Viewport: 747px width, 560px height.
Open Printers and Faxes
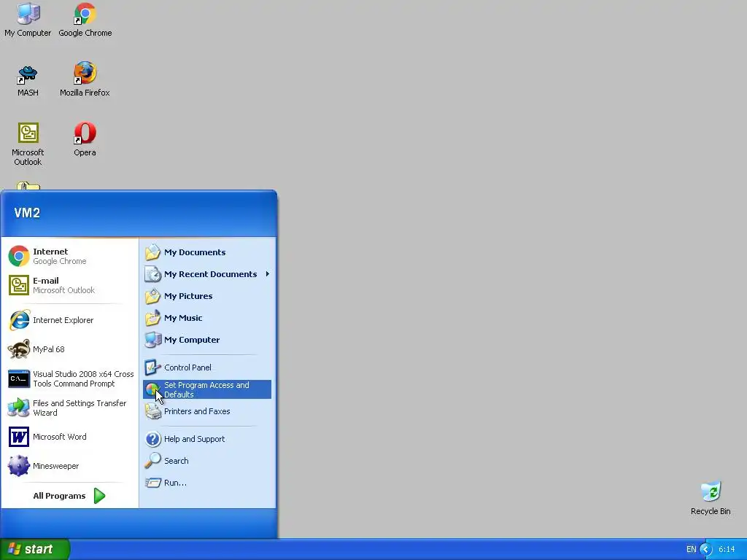pyautogui.click(x=207, y=411)
